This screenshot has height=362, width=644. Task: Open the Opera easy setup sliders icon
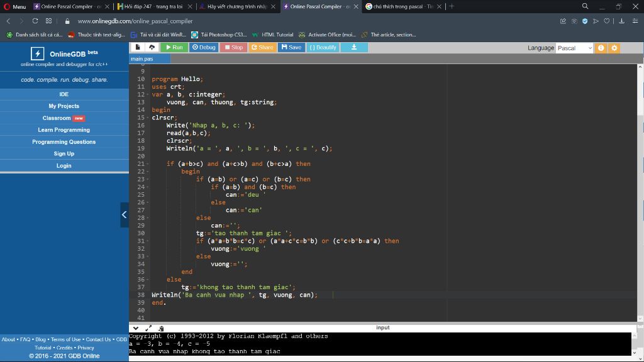[x=635, y=21]
